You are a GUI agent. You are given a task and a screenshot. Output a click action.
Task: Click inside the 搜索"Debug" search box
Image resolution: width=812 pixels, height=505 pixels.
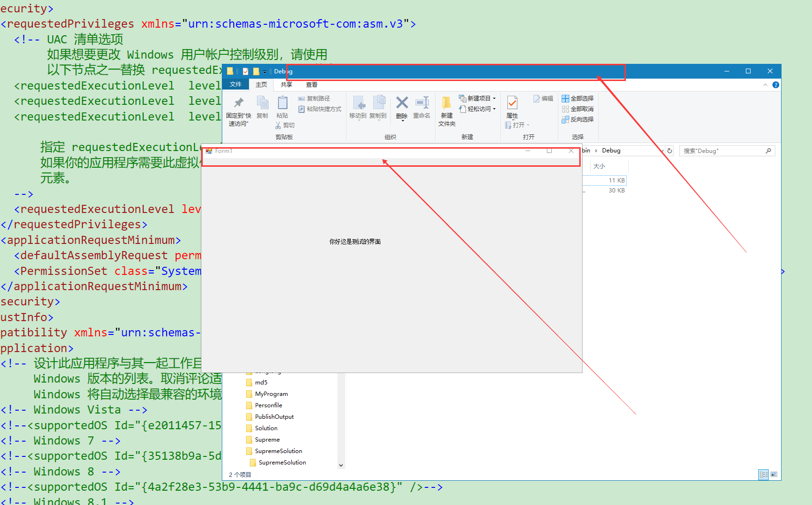coord(723,151)
